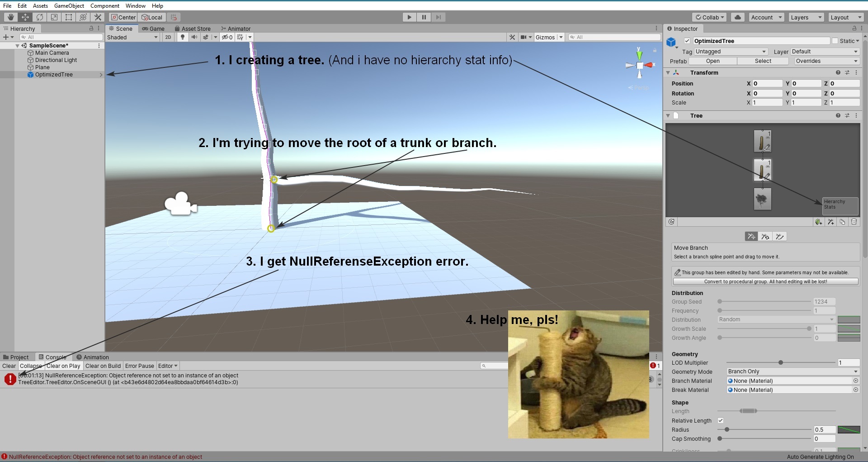Open the GameObject menu

(x=69, y=5)
